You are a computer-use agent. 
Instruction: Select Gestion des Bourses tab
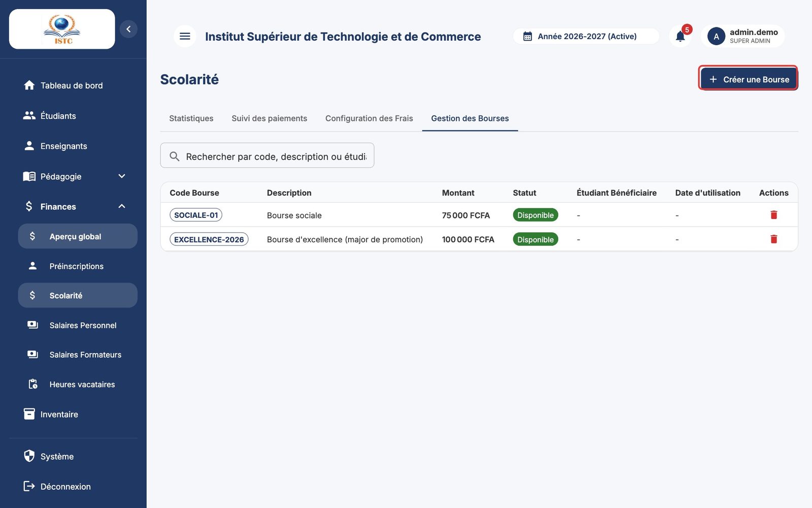(x=470, y=118)
